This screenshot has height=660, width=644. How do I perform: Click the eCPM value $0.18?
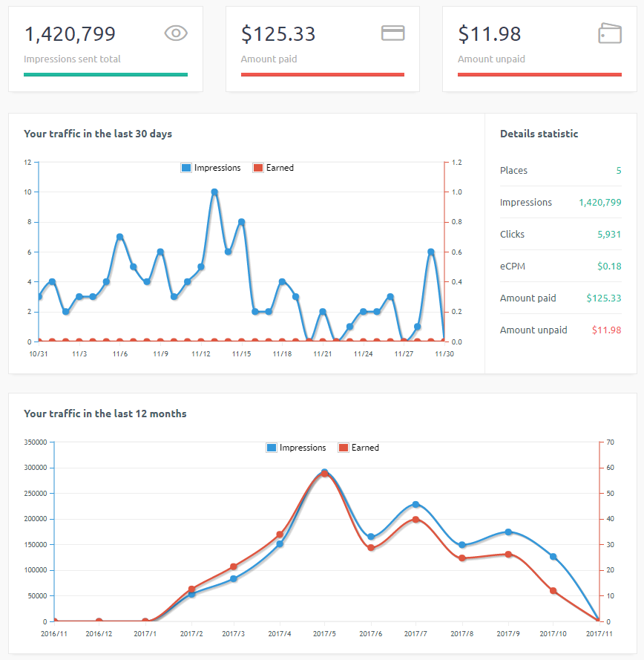pos(609,267)
